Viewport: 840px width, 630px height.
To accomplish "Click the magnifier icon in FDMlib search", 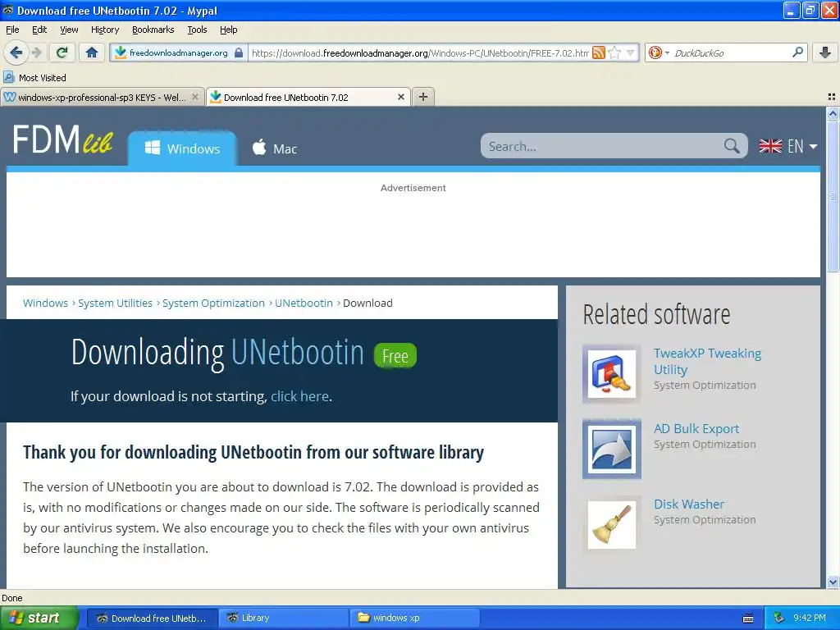I will (732, 146).
